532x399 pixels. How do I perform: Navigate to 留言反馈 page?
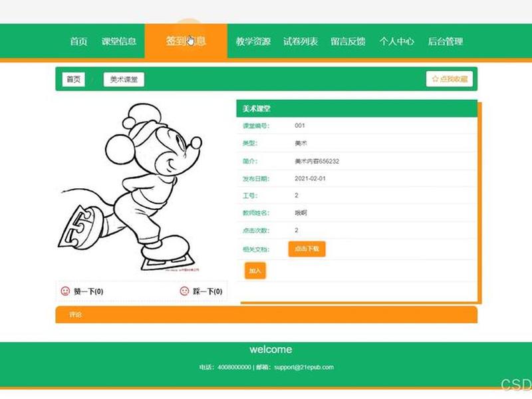click(348, 41)
